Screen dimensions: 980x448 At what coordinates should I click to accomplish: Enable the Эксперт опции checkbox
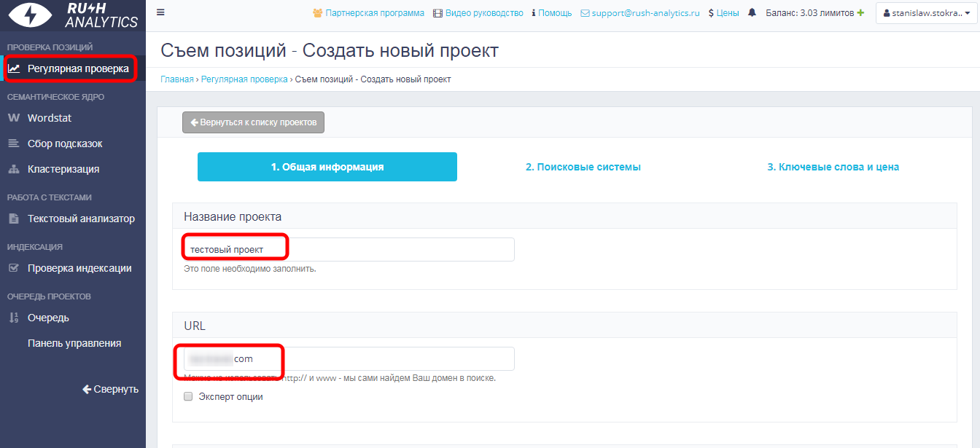188,397
